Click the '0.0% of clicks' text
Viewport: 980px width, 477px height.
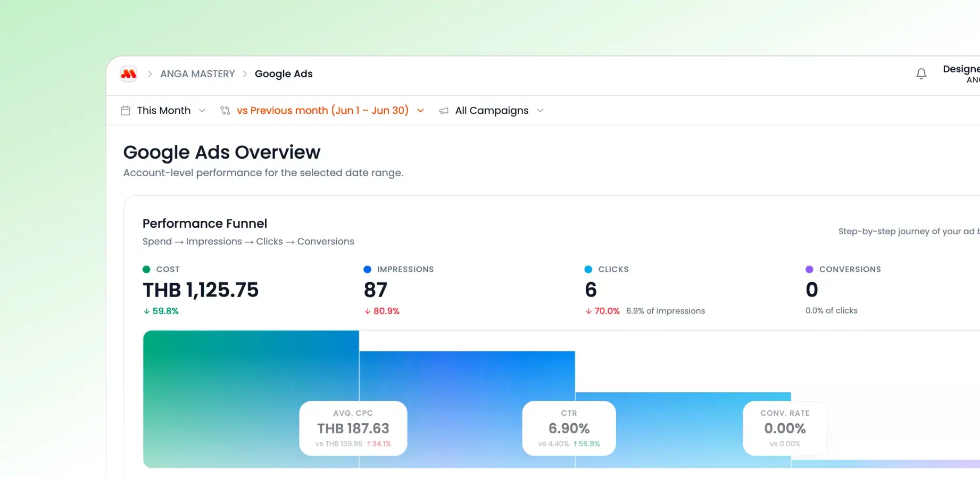pos(832,310)
